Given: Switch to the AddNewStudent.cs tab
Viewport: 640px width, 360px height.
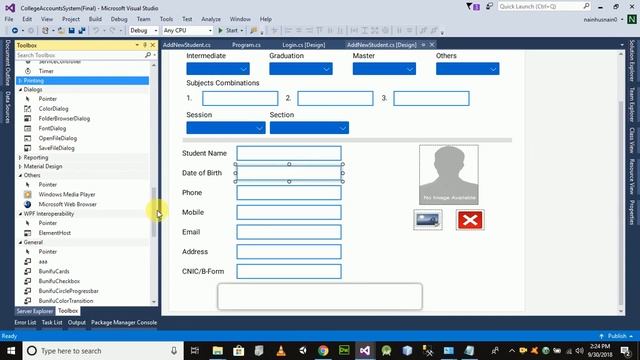Looking at the screenshot, I should [x=187, y=45].
